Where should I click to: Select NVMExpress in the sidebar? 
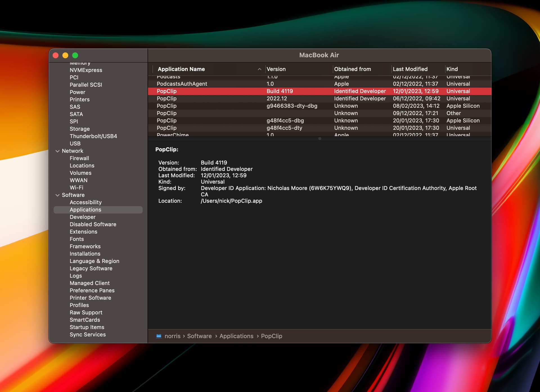(86, 70)
